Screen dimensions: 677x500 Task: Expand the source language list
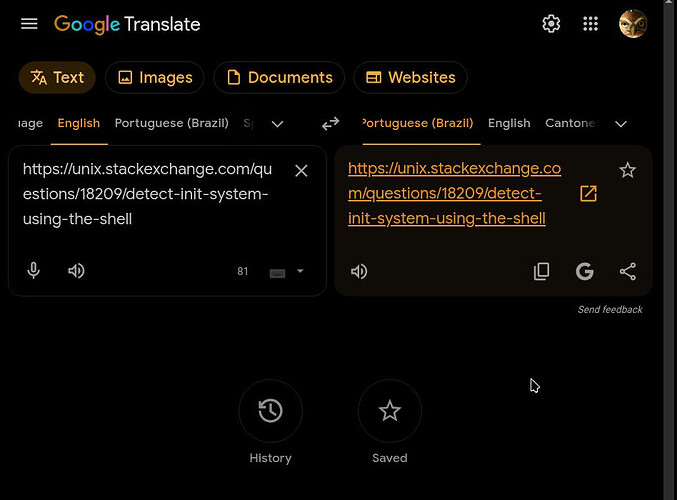(277, 124)
